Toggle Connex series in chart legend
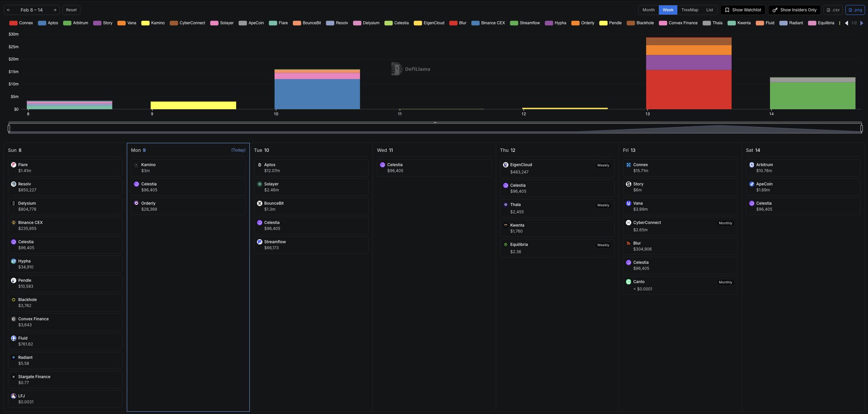The height and width of the screenshot is (414, 868). point(21,23)
